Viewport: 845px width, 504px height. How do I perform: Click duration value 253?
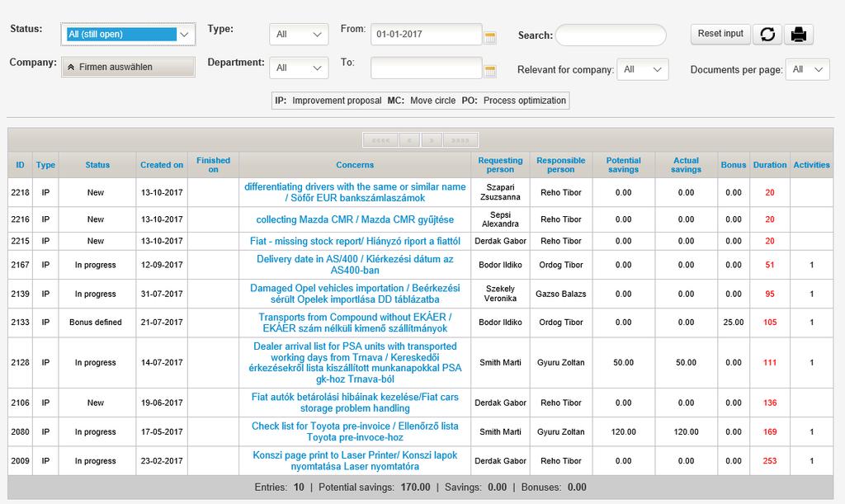(x=770, y=461)
